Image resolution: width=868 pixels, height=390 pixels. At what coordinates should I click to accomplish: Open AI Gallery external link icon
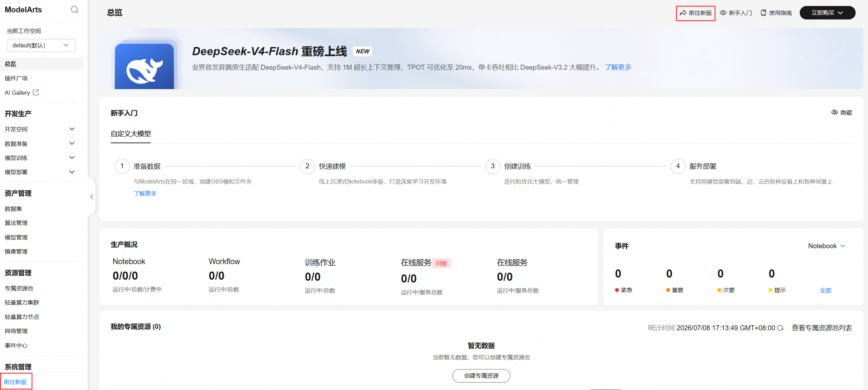click(36, 92)
